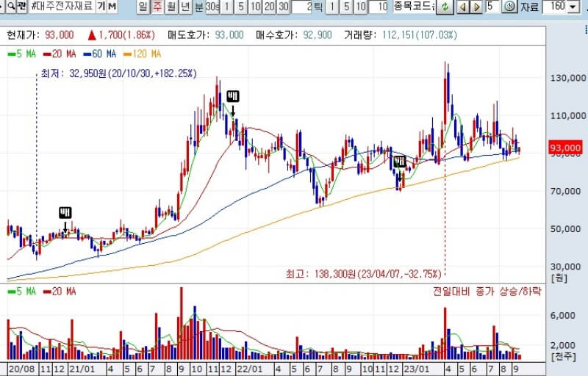Screen dimensions: 588x376
Task: Click the 5 MA legend in price chart
Action: [x=22, y=54]
